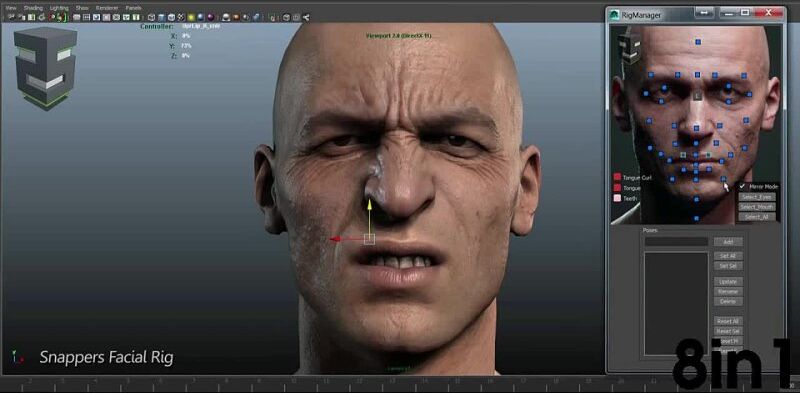Open the View menu
The image size is (800, 393).
pyautogui.click(x=11, y=8)
